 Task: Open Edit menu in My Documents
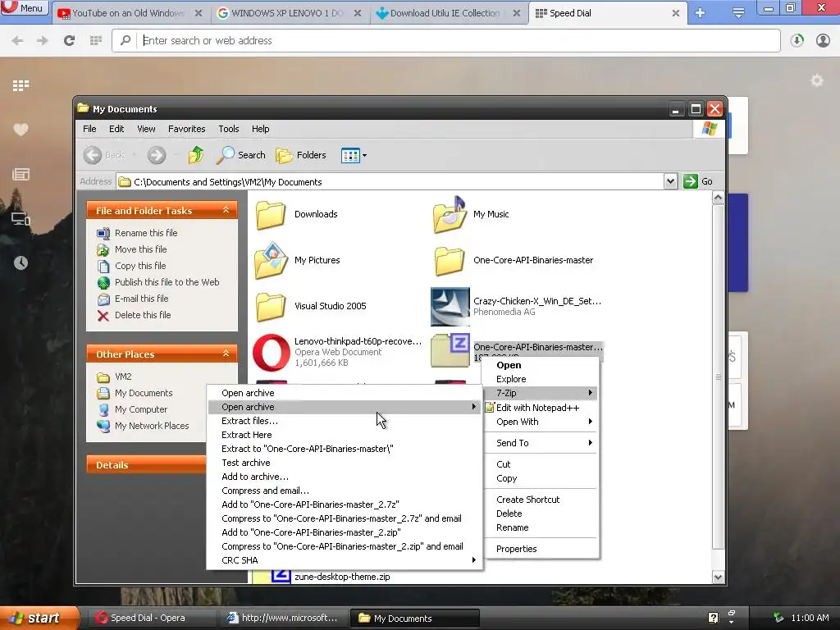[x=116, y=129]
